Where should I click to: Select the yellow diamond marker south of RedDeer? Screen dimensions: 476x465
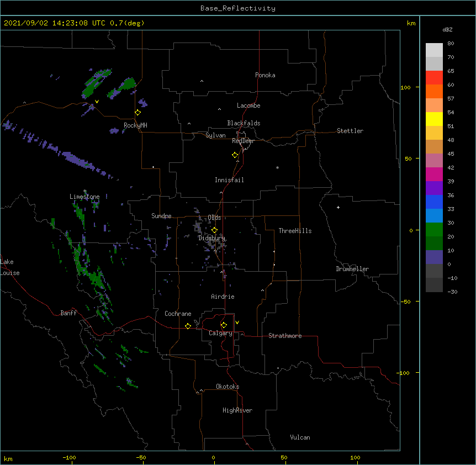pyautogui.click(x=235, y=155)
